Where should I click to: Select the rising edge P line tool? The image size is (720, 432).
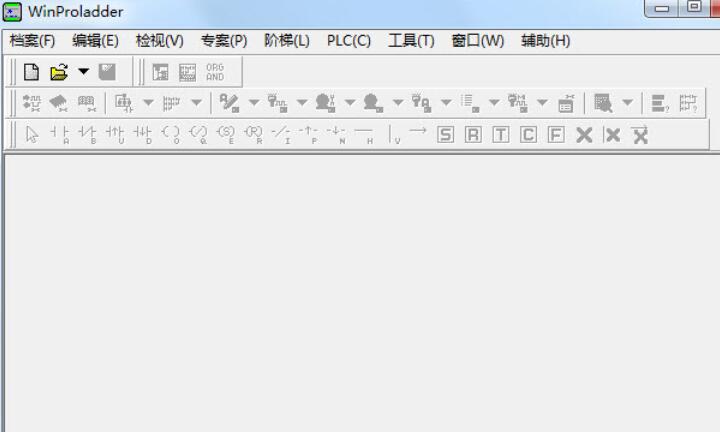pyautogui.click(x=308, y=135)
